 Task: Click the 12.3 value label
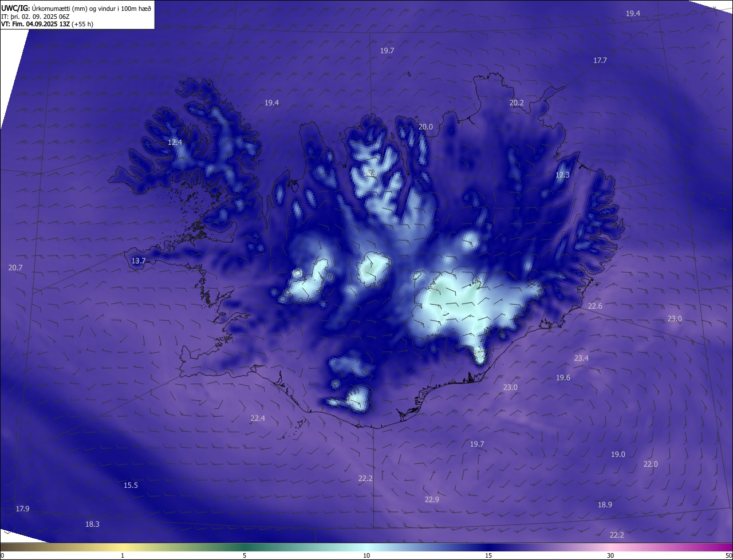click(563, 175)
